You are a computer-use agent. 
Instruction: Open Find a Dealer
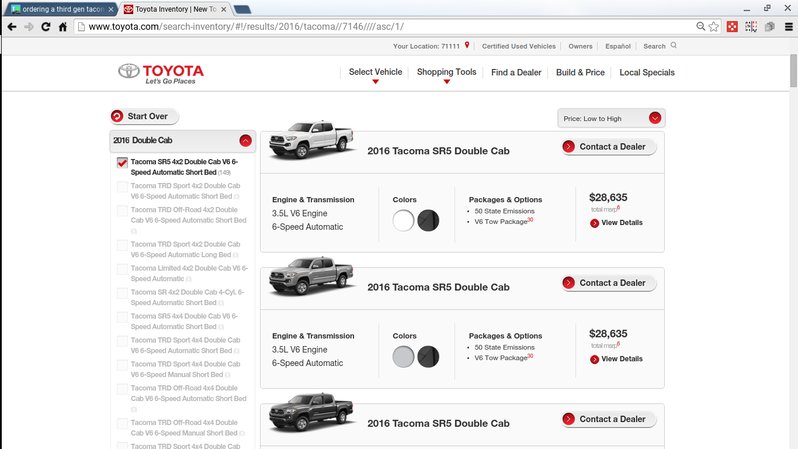(516, 72)
